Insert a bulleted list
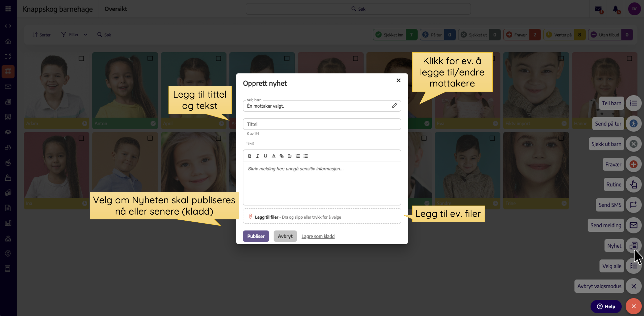The height and width of the screenshot is (316, 644). click(x=306, y=156)
